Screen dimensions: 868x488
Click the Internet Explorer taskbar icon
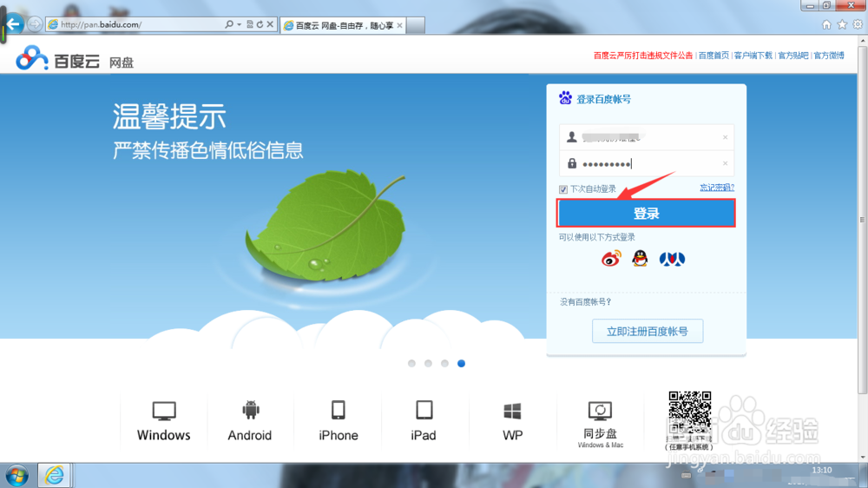[54, 475]
